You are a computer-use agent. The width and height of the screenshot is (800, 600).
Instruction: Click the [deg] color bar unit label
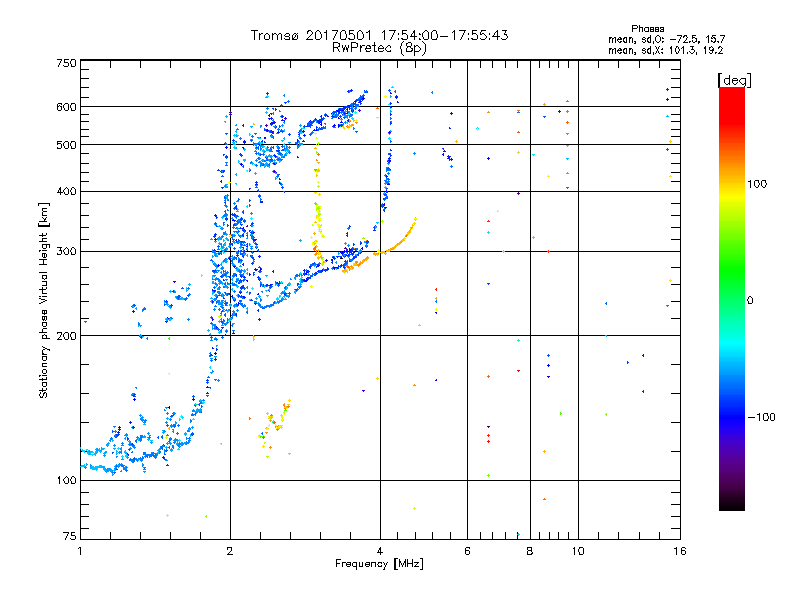[x=734, y=80]
